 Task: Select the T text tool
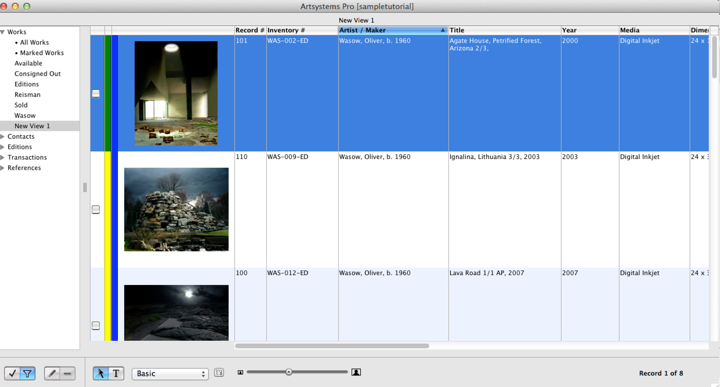click(x=116, y=373)
